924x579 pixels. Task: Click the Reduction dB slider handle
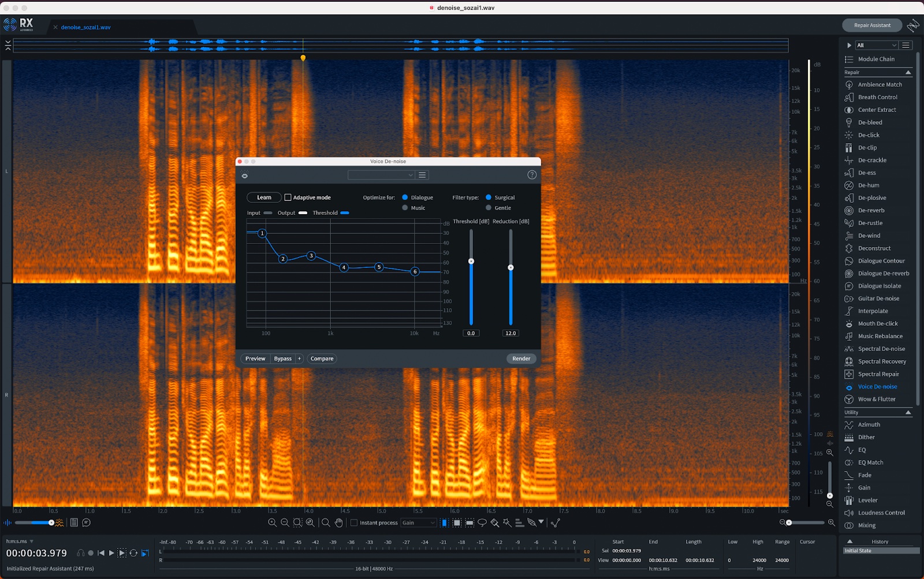511,268
